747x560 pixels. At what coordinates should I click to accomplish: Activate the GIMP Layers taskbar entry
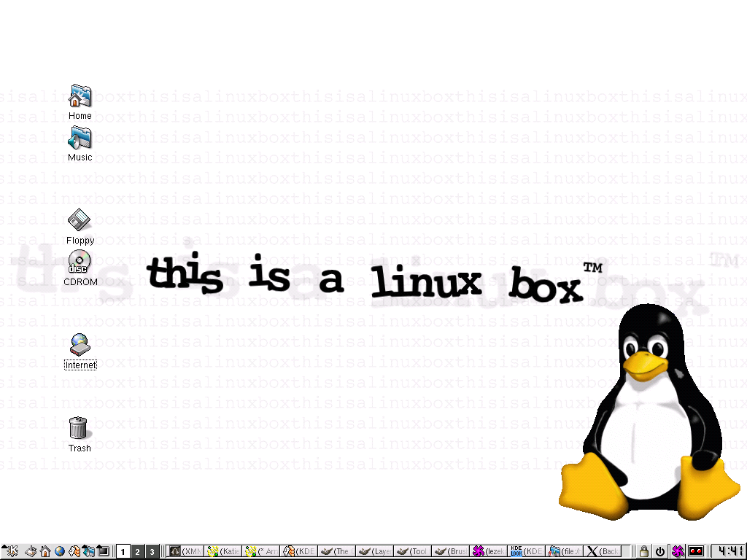tap(376, 551)
